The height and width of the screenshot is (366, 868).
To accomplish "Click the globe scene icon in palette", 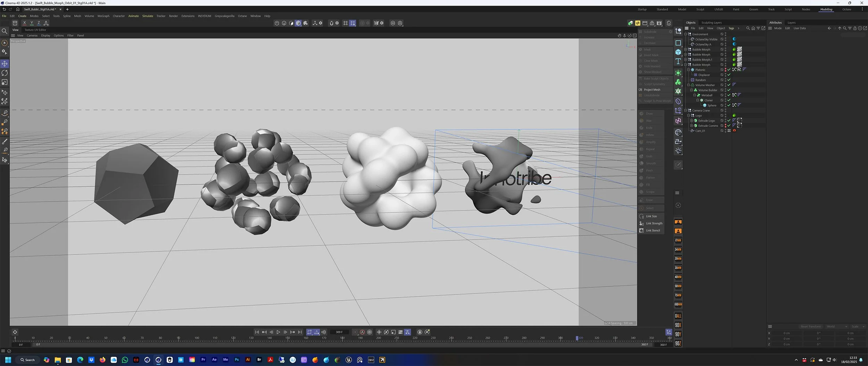I will [678, 133].
